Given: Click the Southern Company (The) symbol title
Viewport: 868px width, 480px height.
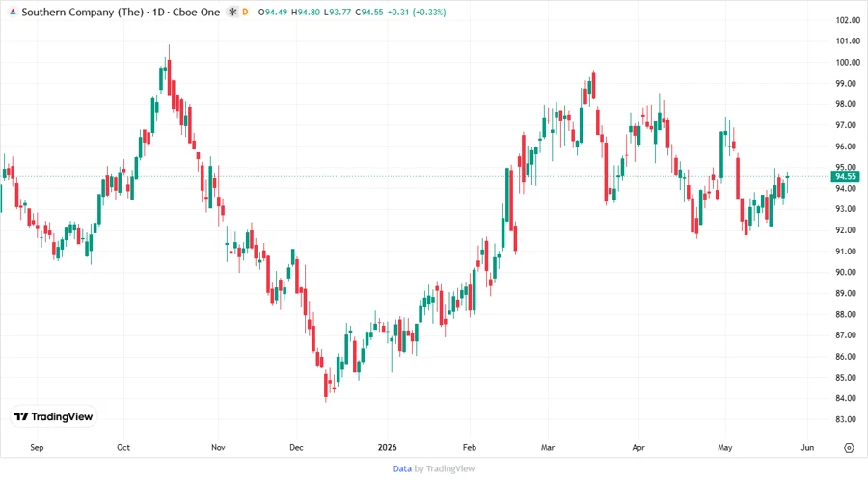Looking at the screenshot, I should [x=83, y=12].
